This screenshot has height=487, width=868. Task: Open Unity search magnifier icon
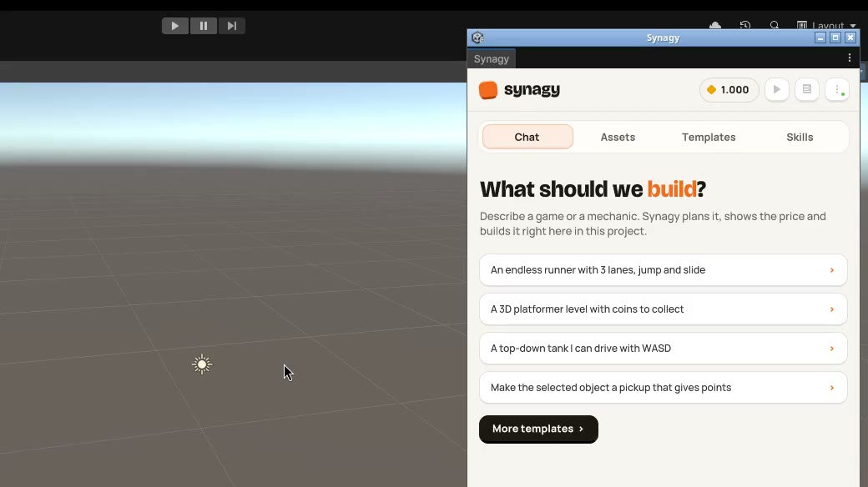pos(775,25)
